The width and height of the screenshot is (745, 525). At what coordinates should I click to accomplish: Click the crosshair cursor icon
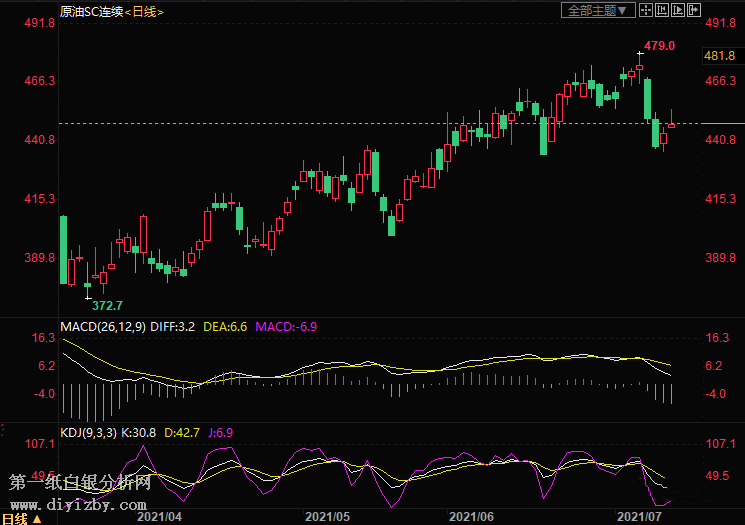646,11
